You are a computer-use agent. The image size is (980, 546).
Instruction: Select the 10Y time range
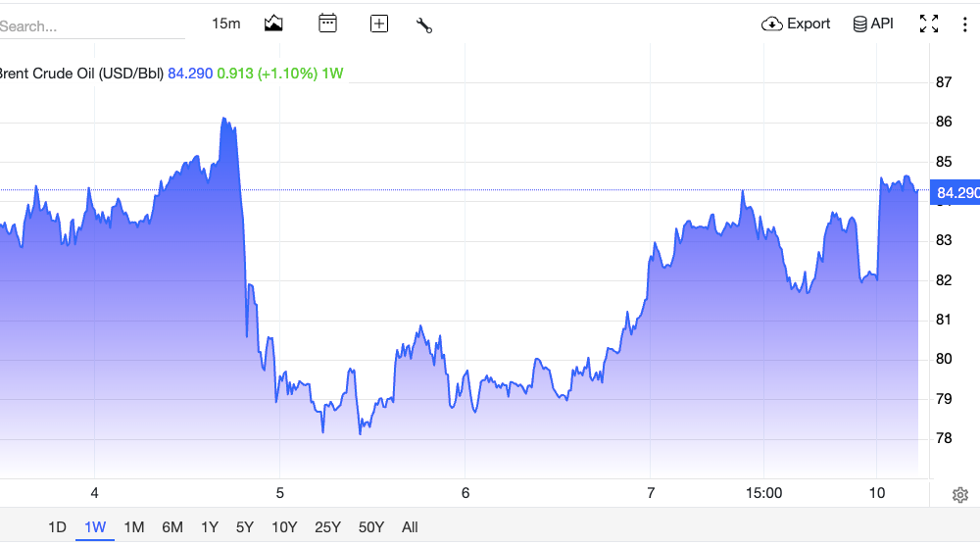(284, 527)
